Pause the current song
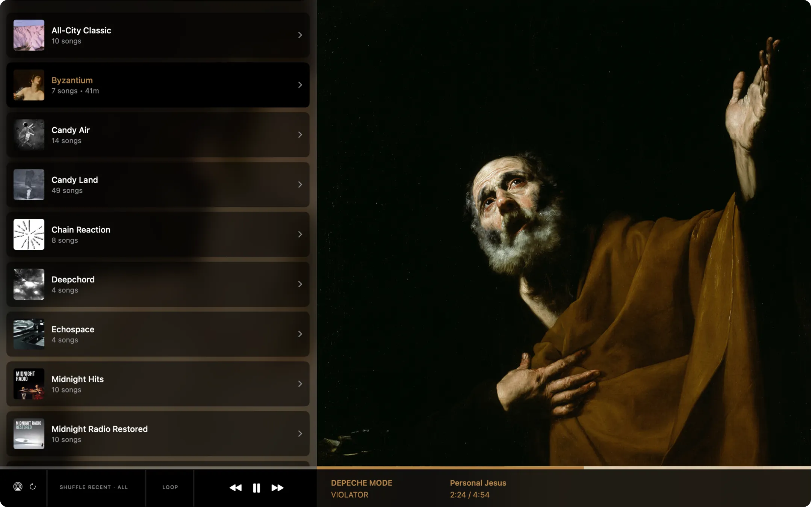 point(256,487)
